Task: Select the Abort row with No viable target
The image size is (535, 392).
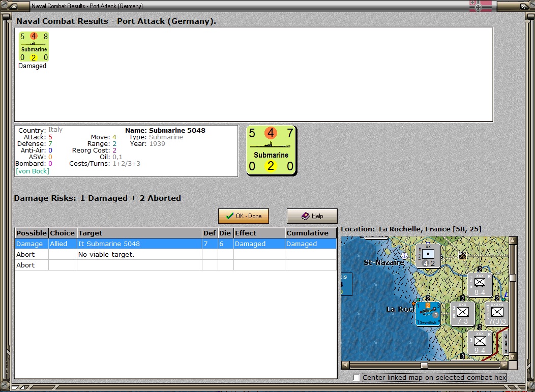Action: [x=176, y=255]
